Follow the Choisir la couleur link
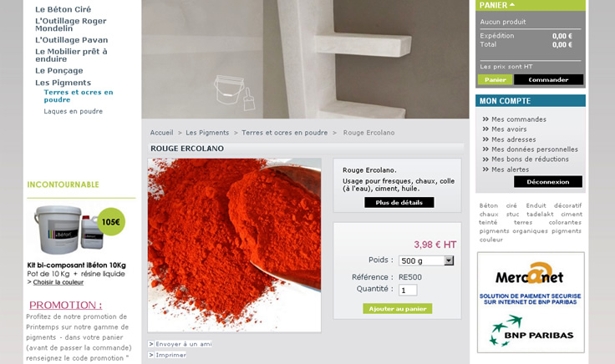The image size is (615, 364). (58, 282)
